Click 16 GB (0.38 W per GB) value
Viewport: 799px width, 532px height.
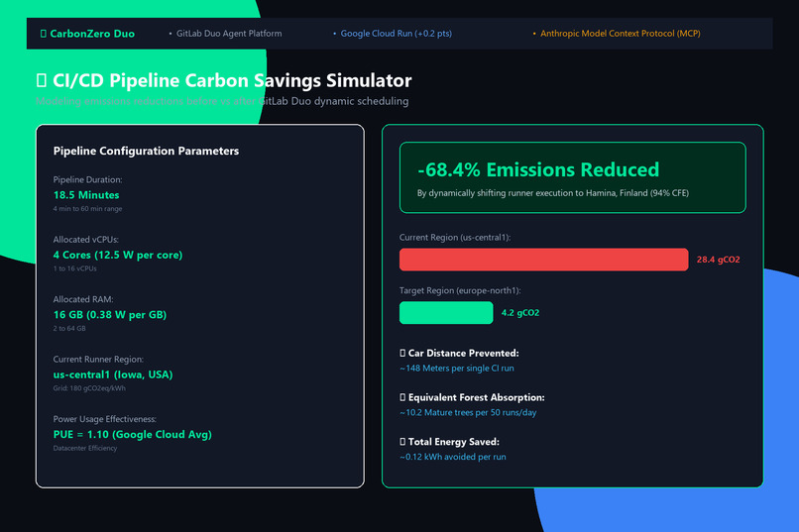click(x=110, y=315)
